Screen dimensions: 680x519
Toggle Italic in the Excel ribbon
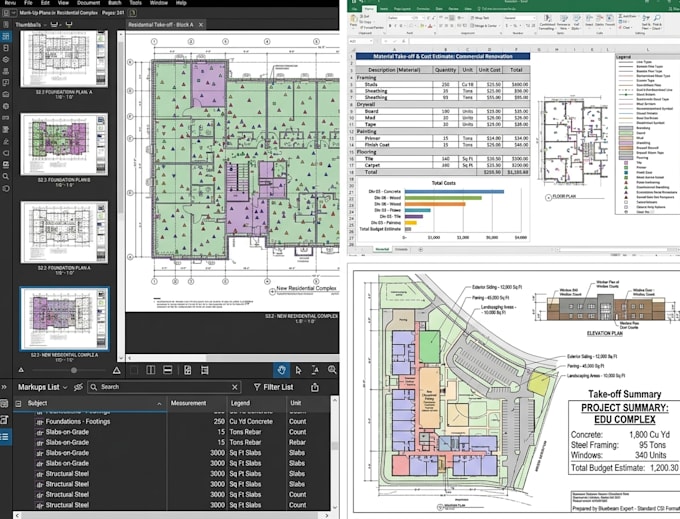[396, 26]
